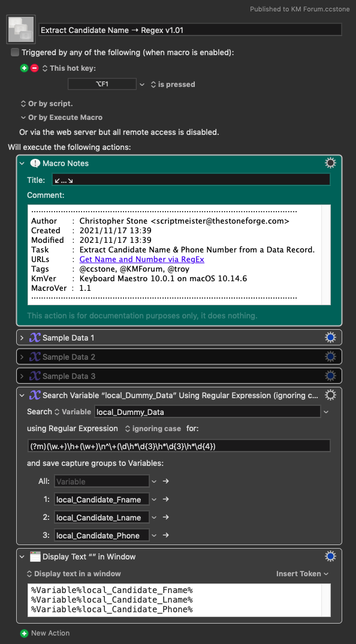Screen dimensions: 356x644
Task: Open the Sample Data 3 gear menu
Action: tap(330, 376)
